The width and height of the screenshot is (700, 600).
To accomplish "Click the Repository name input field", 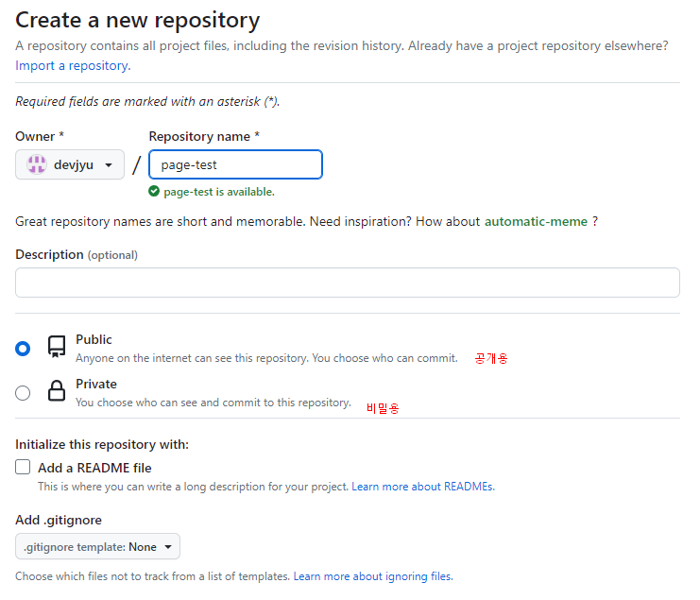I will click(235, 164).
